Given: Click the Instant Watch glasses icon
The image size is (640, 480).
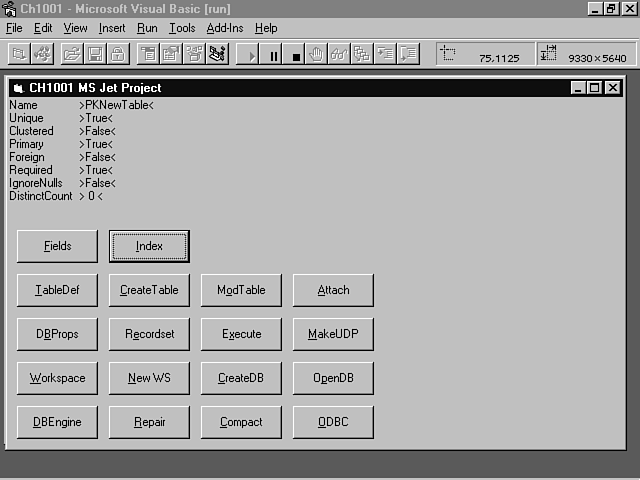Looking at the screenshot, I should pyautogui.click(x=339, y=54).
